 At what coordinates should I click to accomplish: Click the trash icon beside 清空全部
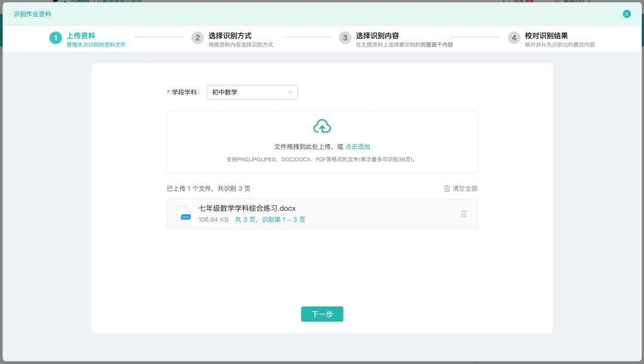447,189
